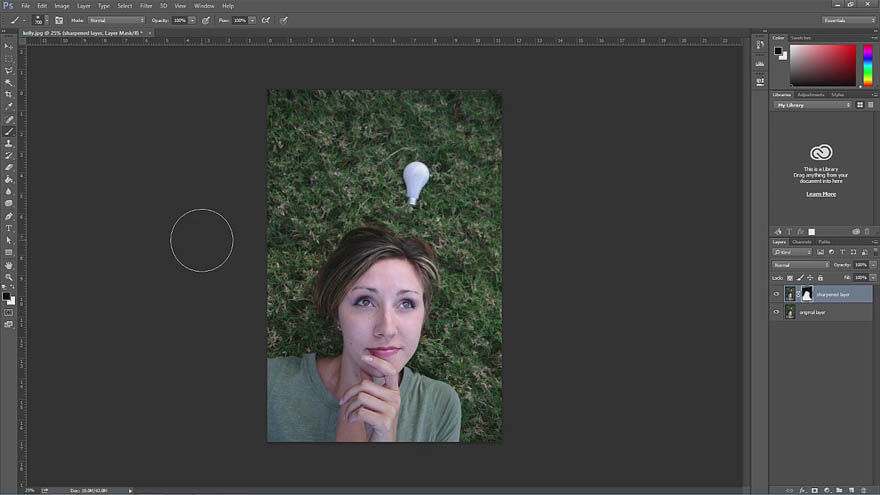This screenshot has width=880, height=495.
Task: Open the brush preset picker
Action: (40, 20)
